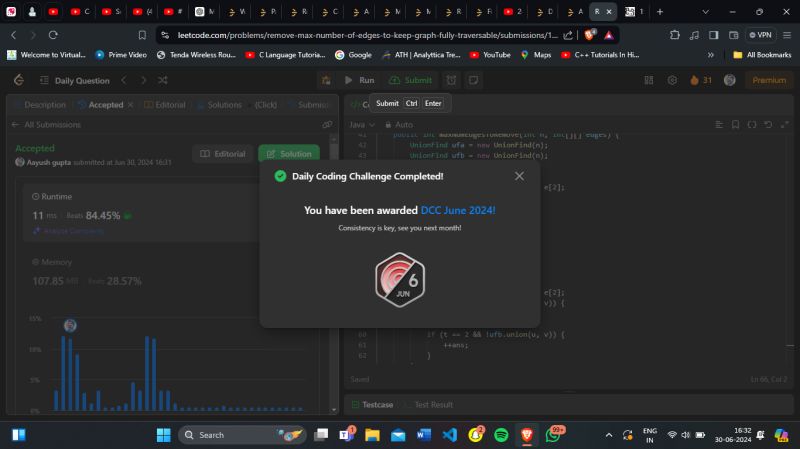The width and height of the screenshot is (800, 449).
Task: Select the Accepted tab
Action: [101, 105]
